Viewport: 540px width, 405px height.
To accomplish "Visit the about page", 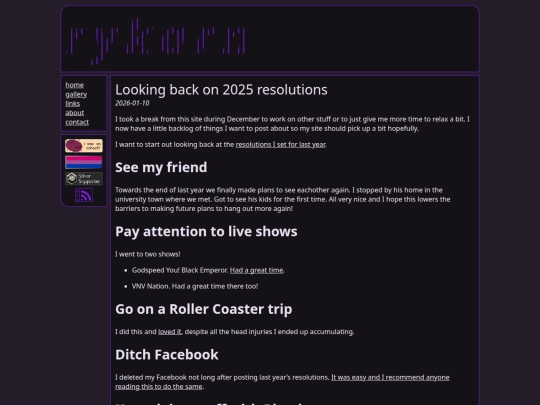I will [x=75, y=113].
